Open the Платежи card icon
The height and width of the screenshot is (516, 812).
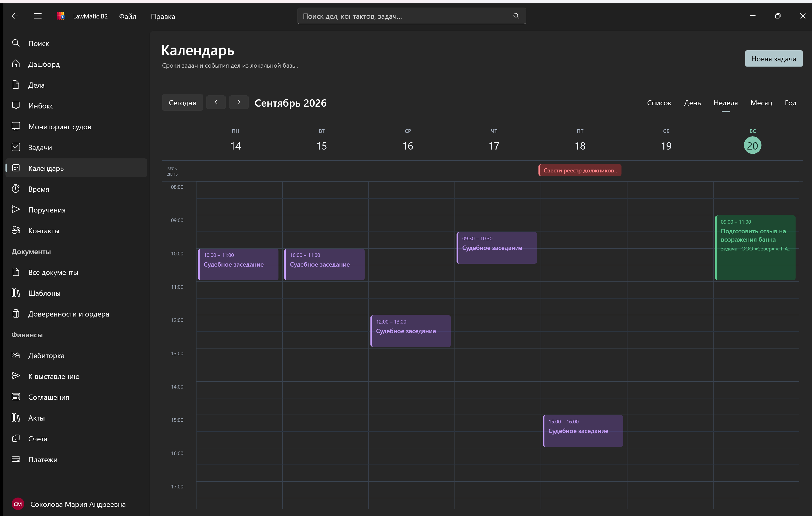click(16, 459)
